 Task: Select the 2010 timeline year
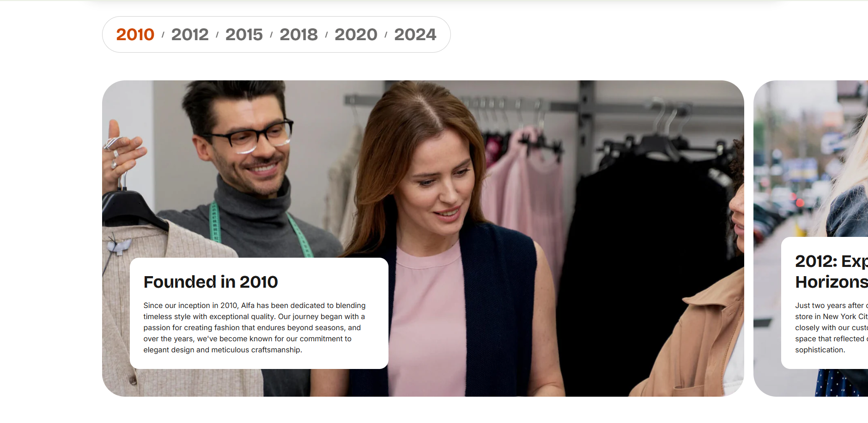[x=135, y=35]
